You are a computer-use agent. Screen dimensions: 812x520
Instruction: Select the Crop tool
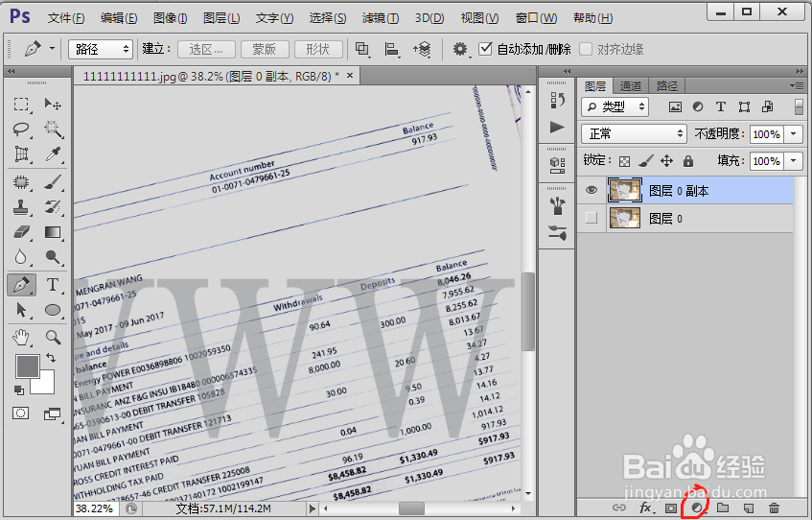pos(21,154)
